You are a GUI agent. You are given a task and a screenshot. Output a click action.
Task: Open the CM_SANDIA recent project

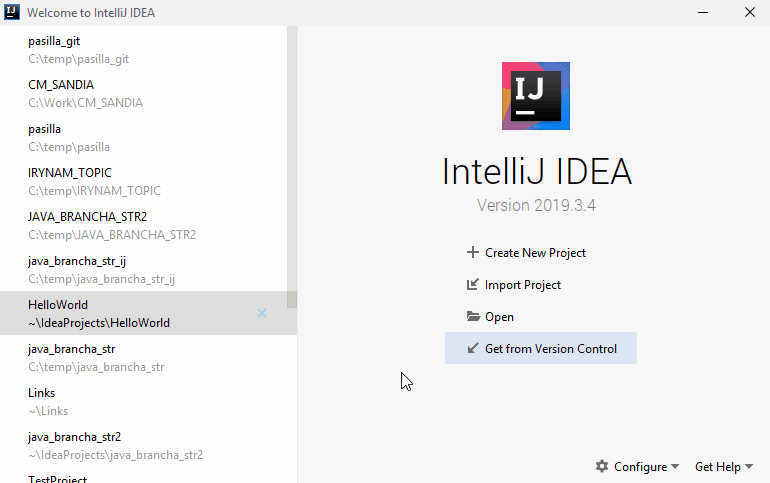[x=85, y=93]
